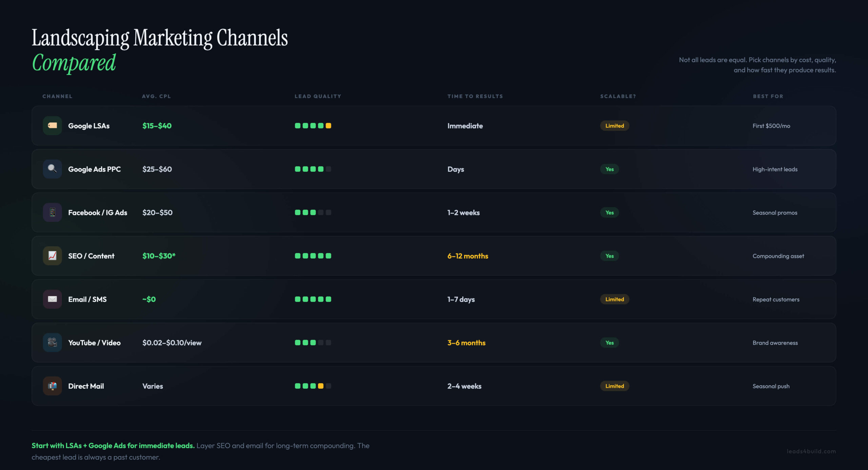Click the SEO / Content chart icon

(52, 256)
